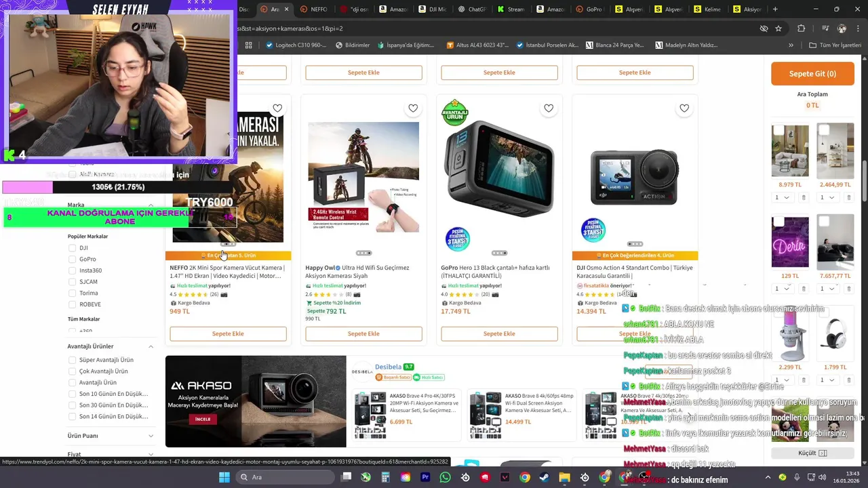Switch to the GoPro browser tab
This screenshot has height=488, width=868.
pyautogui.click(x=589, y=9)
